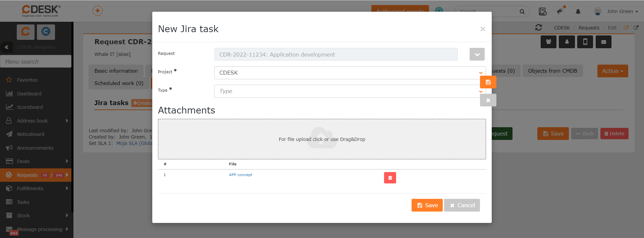Open the Project dropdown showing CDESK
The height and width of the screenshot is (238, 644).
pos(350,73)
